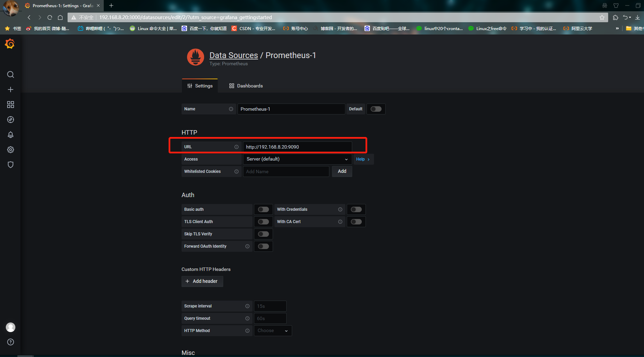Reload the page with the browser refresh icon
Viewport: 644px width, 357px height.
50,17
